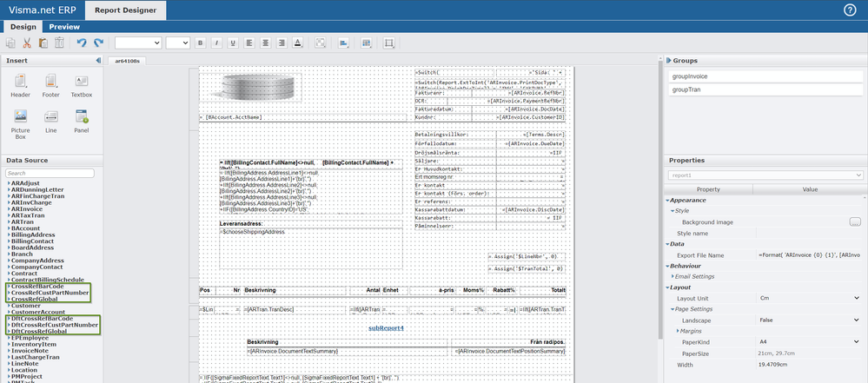
Task: Select the groupTran group
Action: pos(765,89)
